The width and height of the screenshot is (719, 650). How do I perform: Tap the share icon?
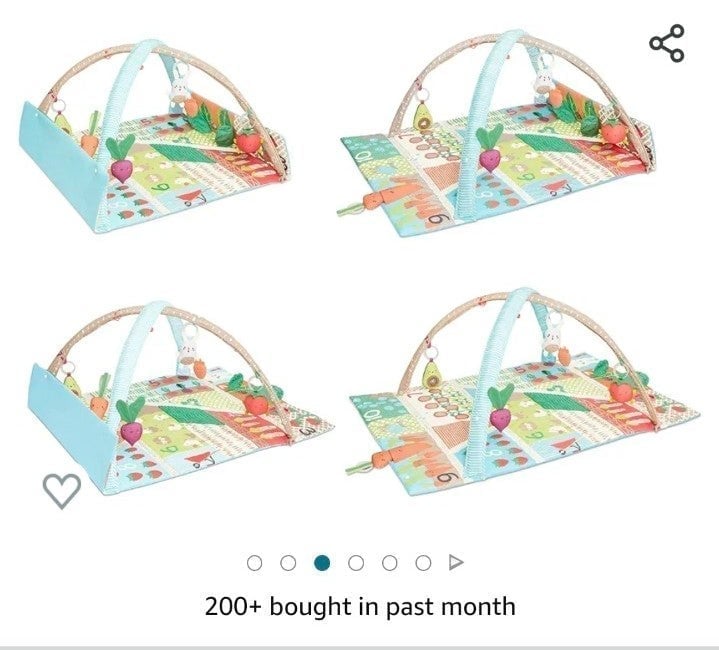pos(667,44)
